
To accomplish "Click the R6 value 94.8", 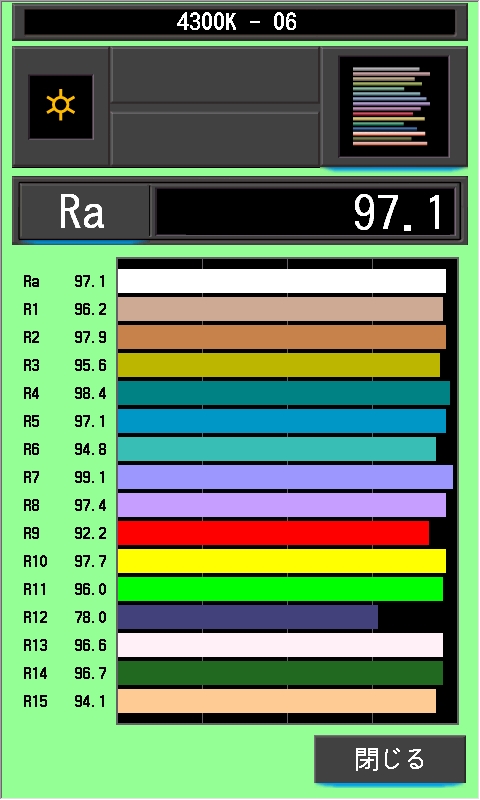I will (90, 449).
